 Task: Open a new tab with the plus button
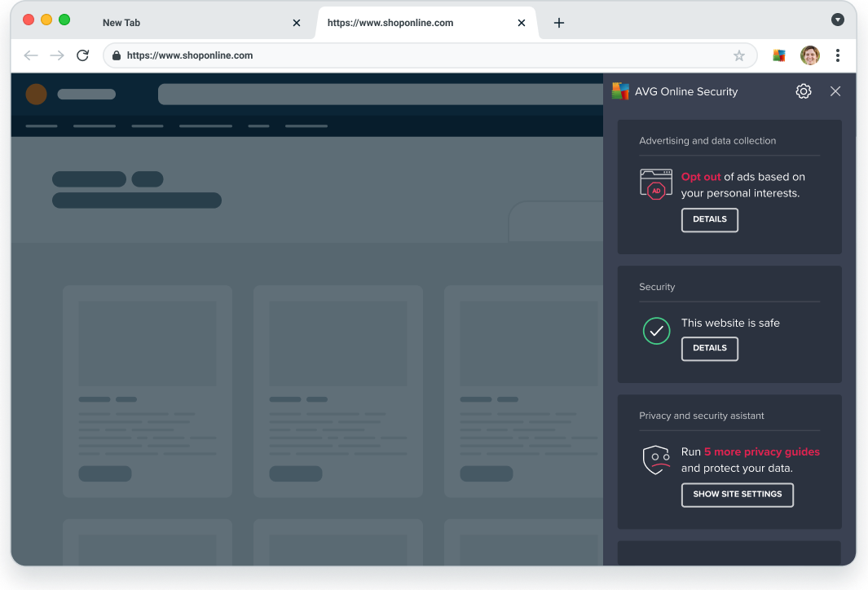(x=559, y=23)
